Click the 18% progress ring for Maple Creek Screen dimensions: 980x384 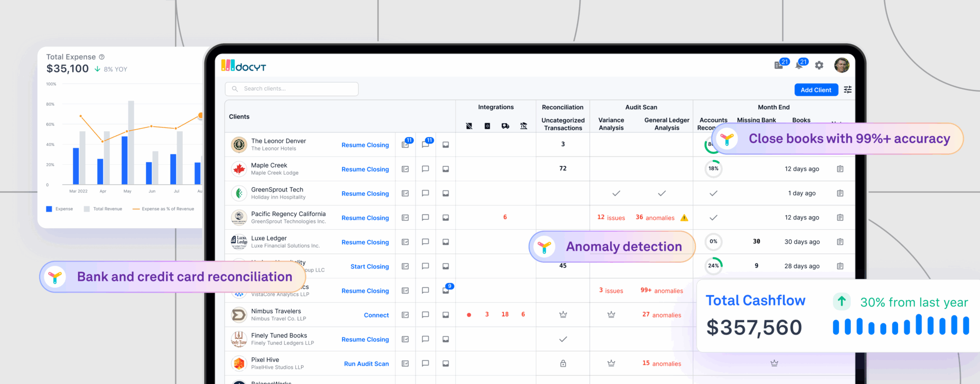713,169
